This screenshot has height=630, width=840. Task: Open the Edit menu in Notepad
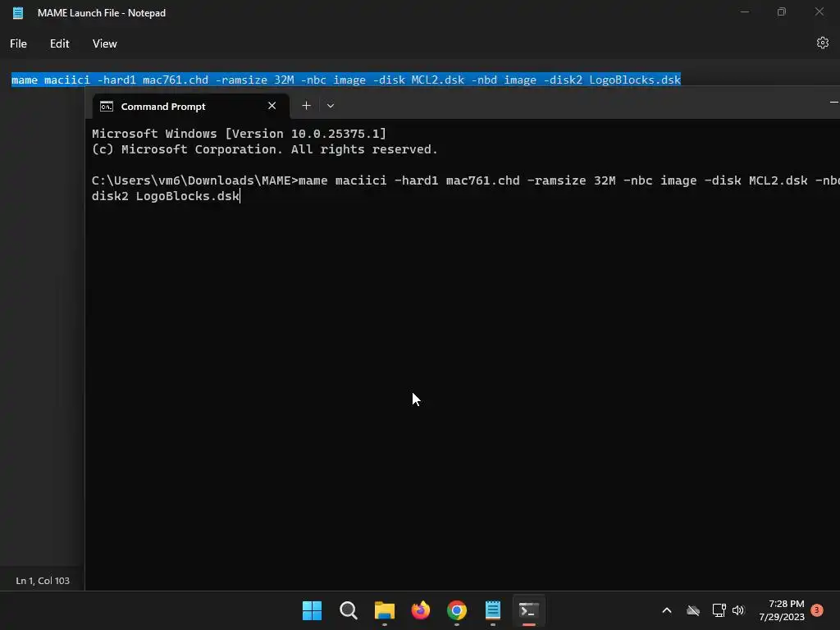(59, 44)
